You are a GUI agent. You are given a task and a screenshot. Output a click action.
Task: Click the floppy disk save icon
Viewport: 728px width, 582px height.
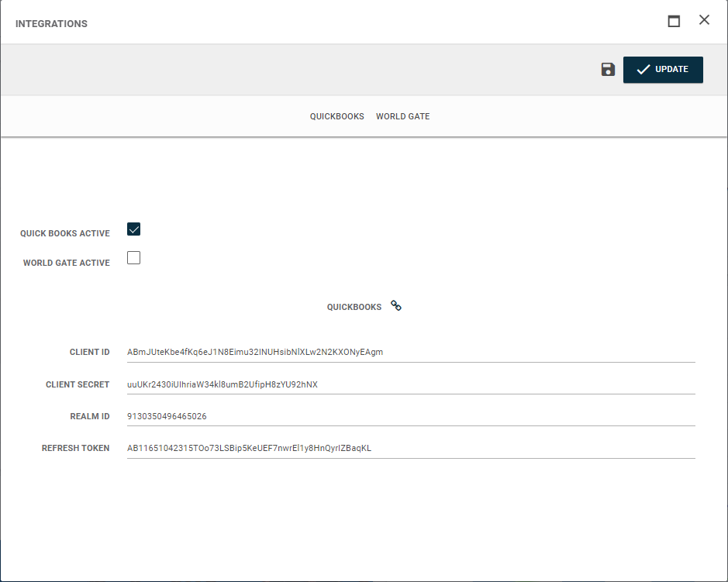pos(608,70)
